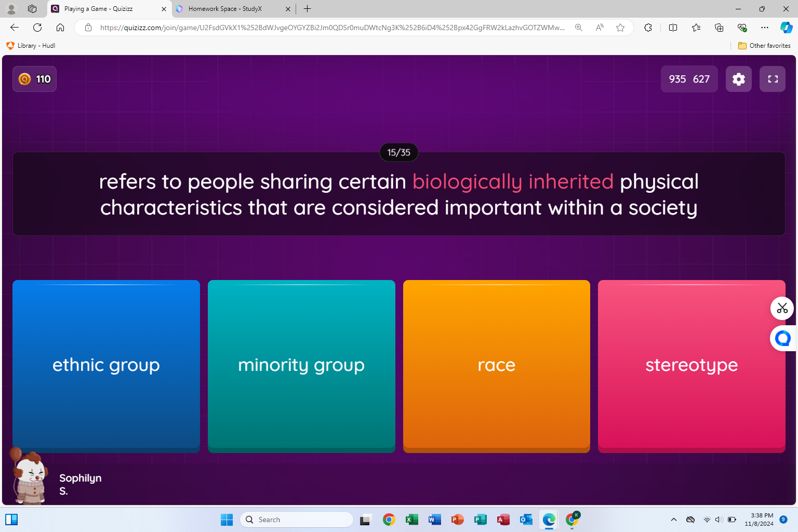The width and height of the screenshot is (798, 532).
Task: Refresh the current page
Action: (x=37, y=28)
